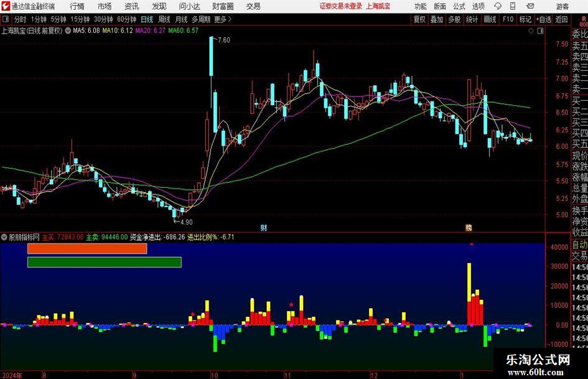The image size is (588, 379).
Task: Expand the 更多 period options
Action: (223, 19)
